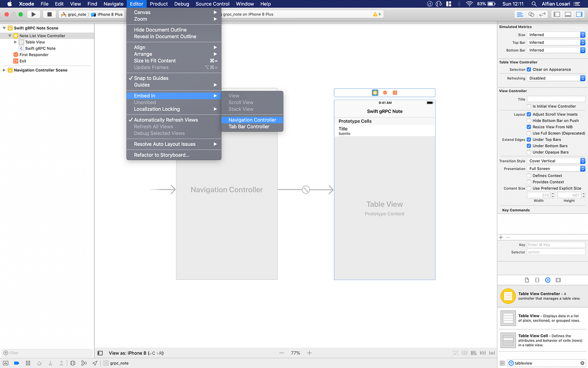Show the Attributes inspector target icon

click(548, 280)
